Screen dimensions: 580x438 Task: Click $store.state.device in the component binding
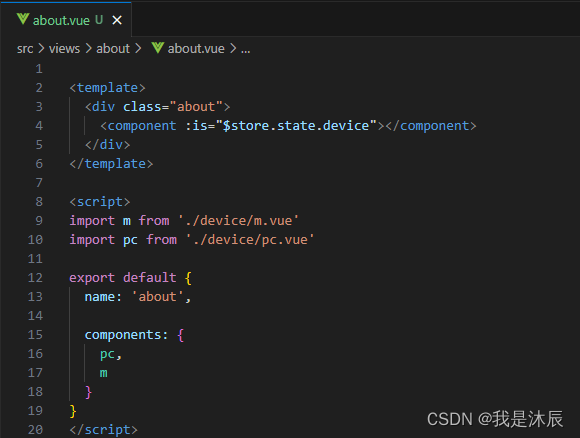(296, 125)
